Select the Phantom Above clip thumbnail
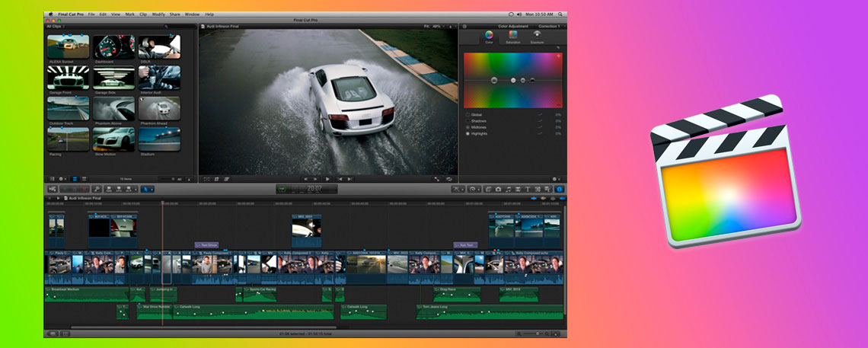 click(x=113, y=108)
